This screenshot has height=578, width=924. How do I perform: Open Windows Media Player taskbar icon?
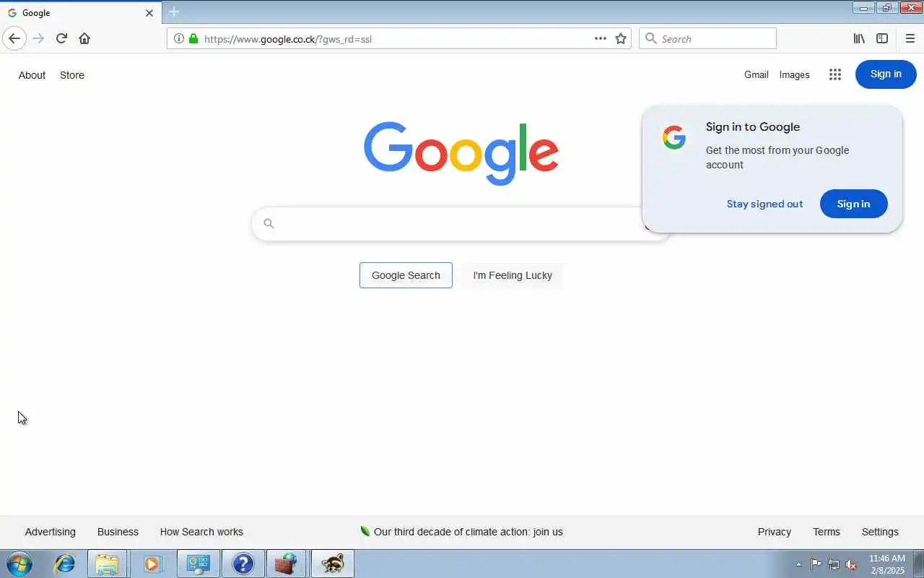pos(152,564)
